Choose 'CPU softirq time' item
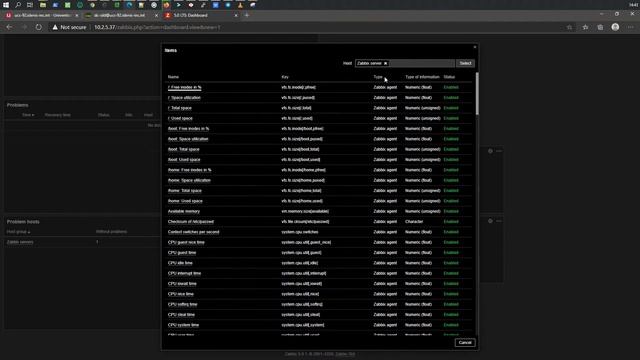The height and width of the screenshot is (360, 640). tap(182, 304)
